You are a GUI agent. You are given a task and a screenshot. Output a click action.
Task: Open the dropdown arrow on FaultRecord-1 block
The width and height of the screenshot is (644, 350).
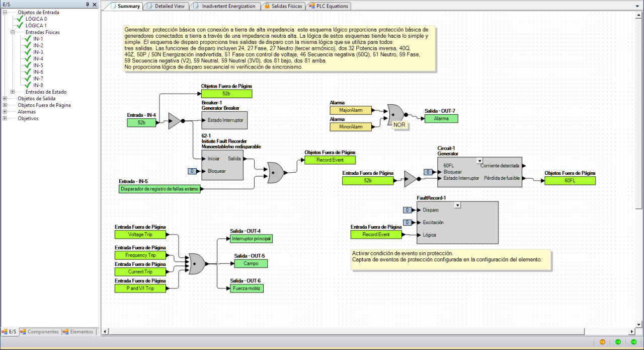tap(457, 205)
